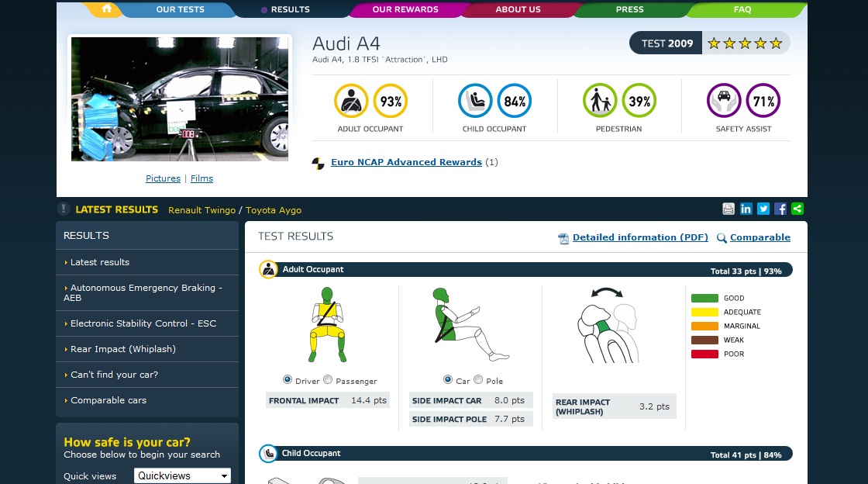The image size is (868, 484).
Task: Click the Child Occupant section header icon
Action: tap(268, 454)
